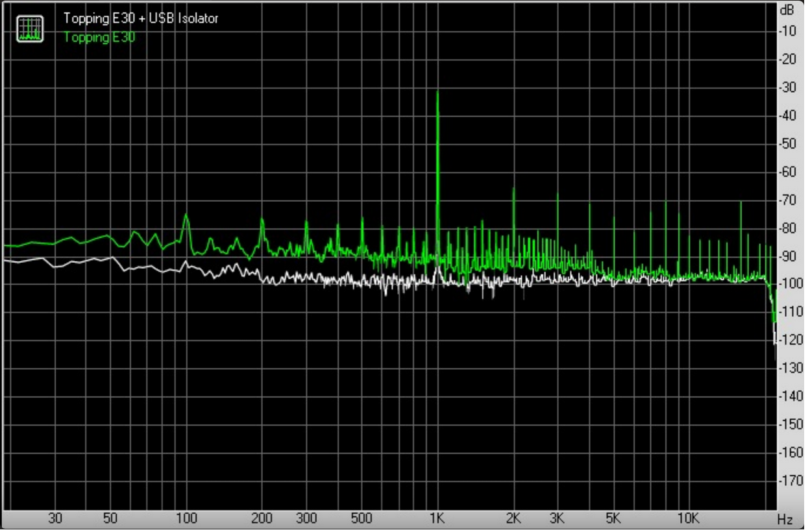Viewport: 810px width, 532px height.
Task: Click the 30 Hz frequency label
Action: (x=55, y=519)
